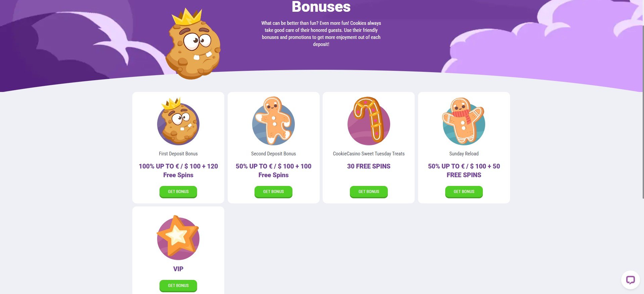Claim the Sweet Tuesday Treats bonus
The width and height of the screenshot is (644, 294).
[x=369, y=192]
